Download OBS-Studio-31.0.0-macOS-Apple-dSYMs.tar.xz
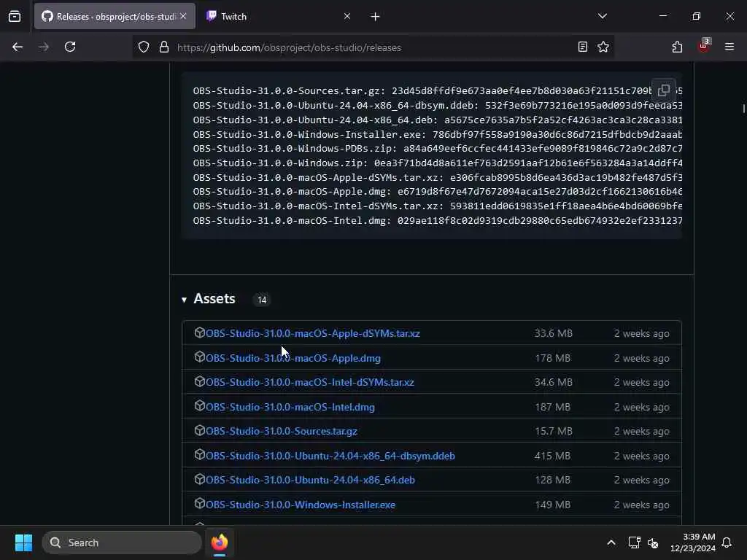Viewport: 747px width, 560px height. tap(312, 333)
